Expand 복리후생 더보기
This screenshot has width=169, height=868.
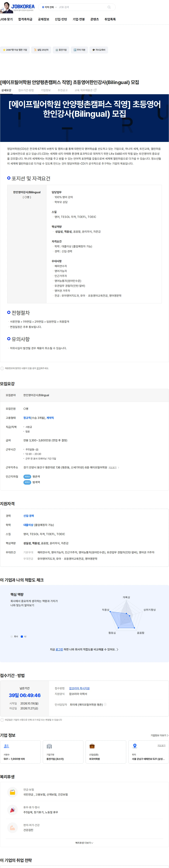click(x=84, y=843)
